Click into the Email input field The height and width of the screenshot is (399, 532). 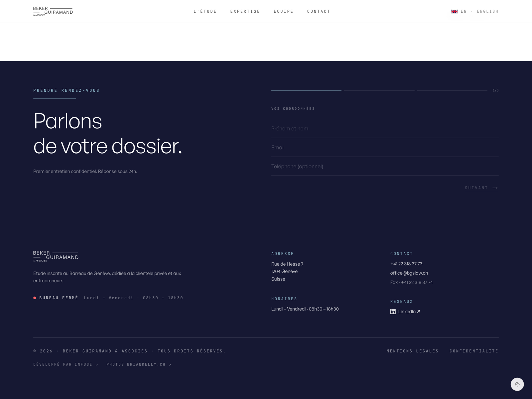pyautogui.click(x=385, y=148)
